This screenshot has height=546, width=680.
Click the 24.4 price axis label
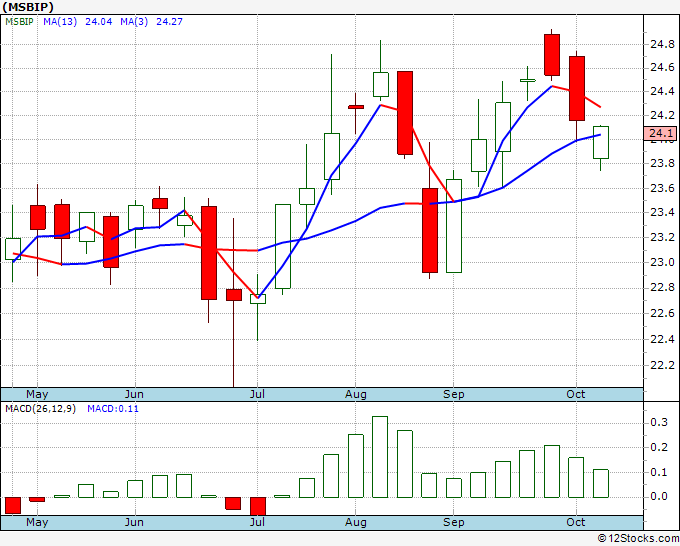(x=662, y=92)
